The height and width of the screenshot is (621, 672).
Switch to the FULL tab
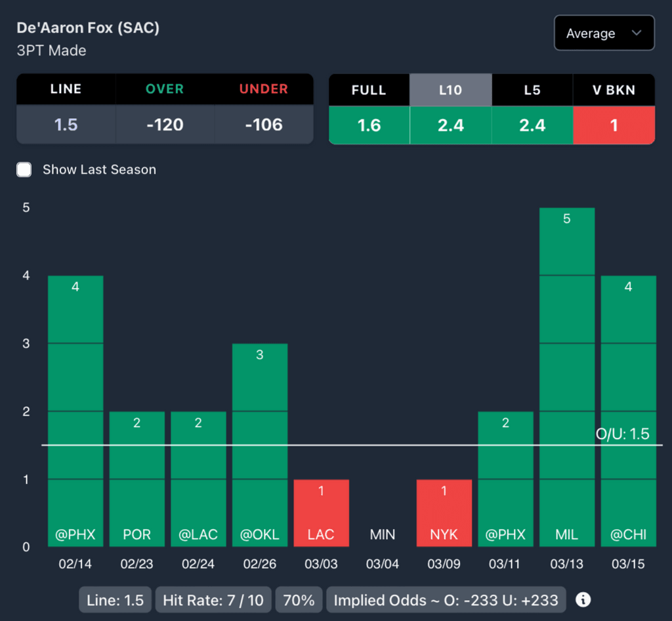pyautogui.click(x=369, y=89)
